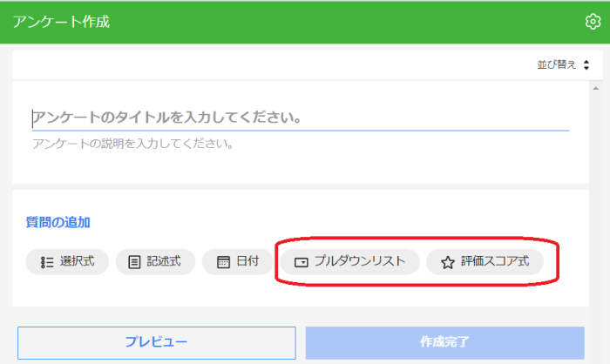610x364 pixels.
Task: Click the scrollbar up arrow
Action: point(595,88)
